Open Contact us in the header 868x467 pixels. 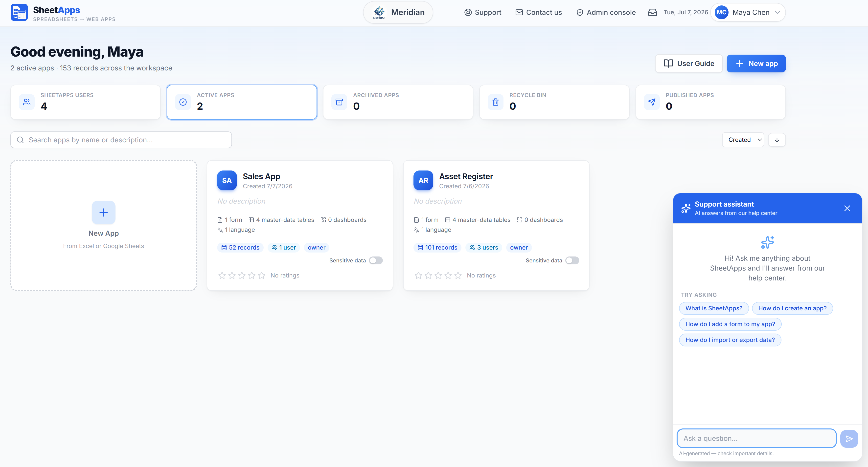click(538, 12)
